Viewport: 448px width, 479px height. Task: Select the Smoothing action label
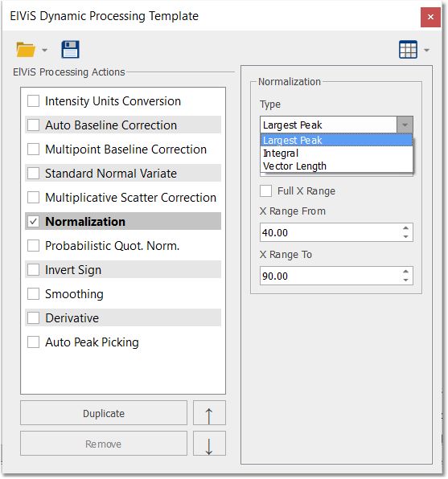point(74,294)
